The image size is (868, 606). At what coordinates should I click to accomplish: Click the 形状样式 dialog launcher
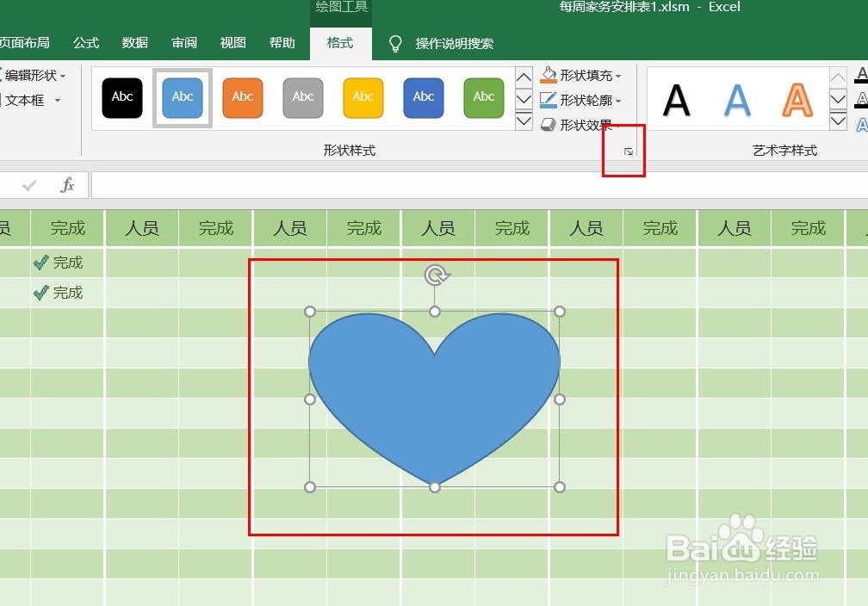[x=628, y=151]
